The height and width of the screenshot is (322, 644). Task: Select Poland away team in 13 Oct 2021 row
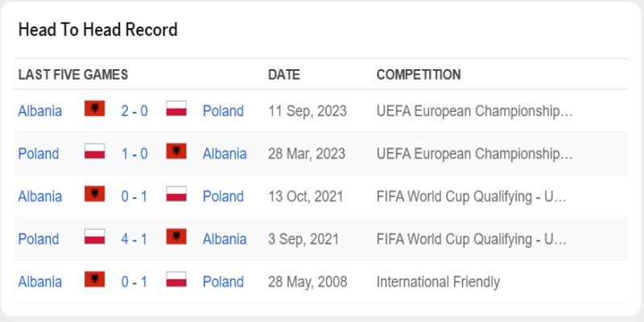point(223,196)
